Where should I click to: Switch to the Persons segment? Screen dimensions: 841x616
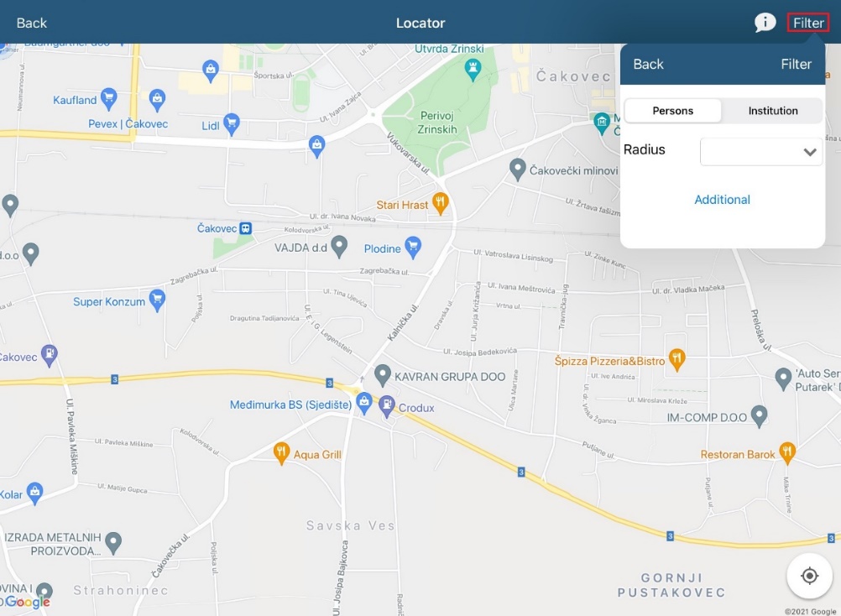[673, 111]
